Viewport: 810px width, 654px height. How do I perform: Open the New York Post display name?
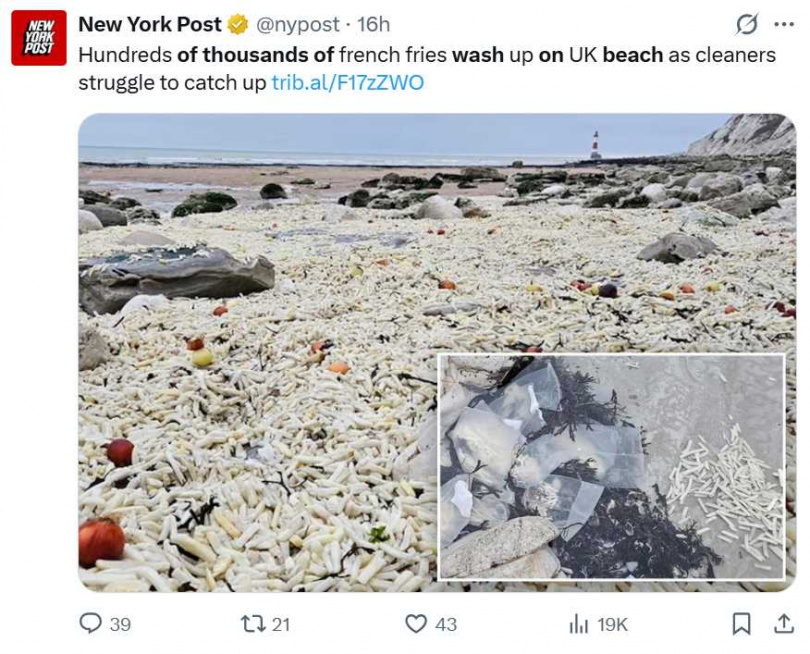coord(150,24)
